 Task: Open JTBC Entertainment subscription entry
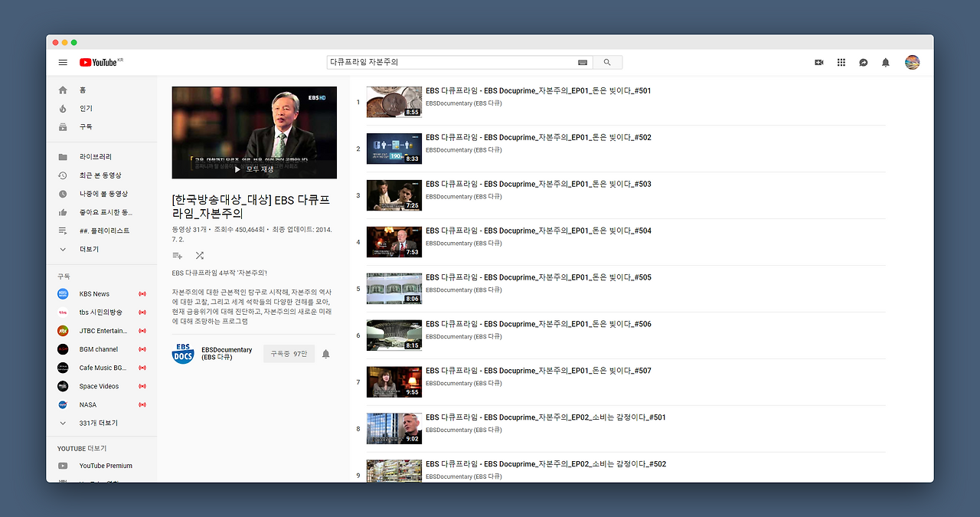[x=103, y=331]
